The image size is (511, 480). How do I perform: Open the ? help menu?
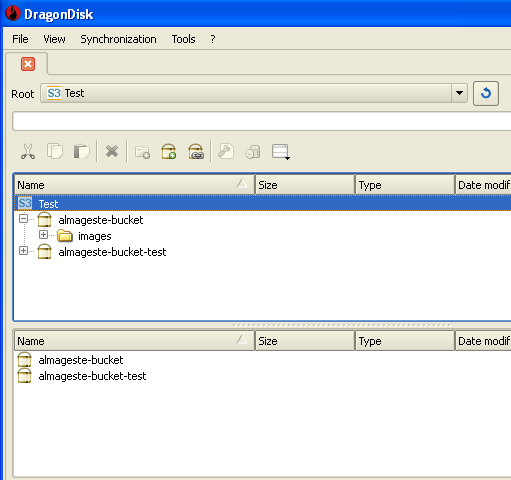213,39
